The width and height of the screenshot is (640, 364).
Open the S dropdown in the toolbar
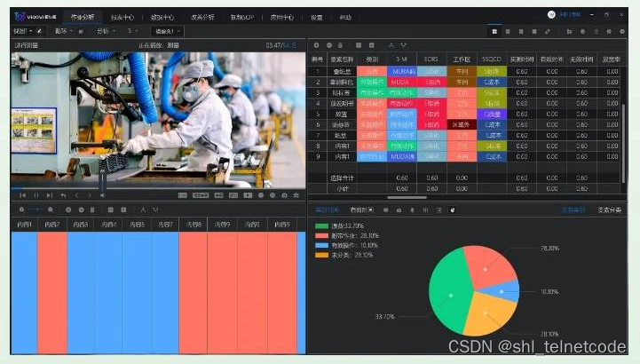(x=133, y=31)
